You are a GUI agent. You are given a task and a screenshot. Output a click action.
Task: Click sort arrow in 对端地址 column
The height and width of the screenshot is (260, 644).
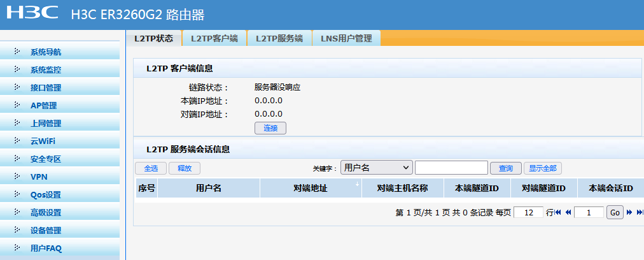pyautogui.click(x=357, y=184)
